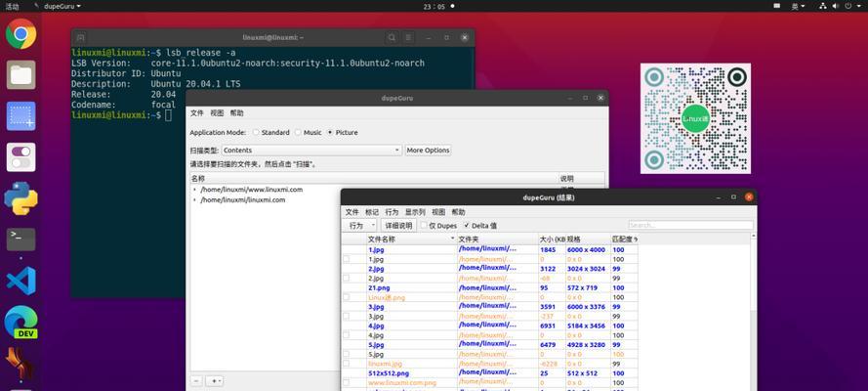Open the 文件 menu in main dupeGuru window
This screenshot has height=391, width=868.
(197, 113)
